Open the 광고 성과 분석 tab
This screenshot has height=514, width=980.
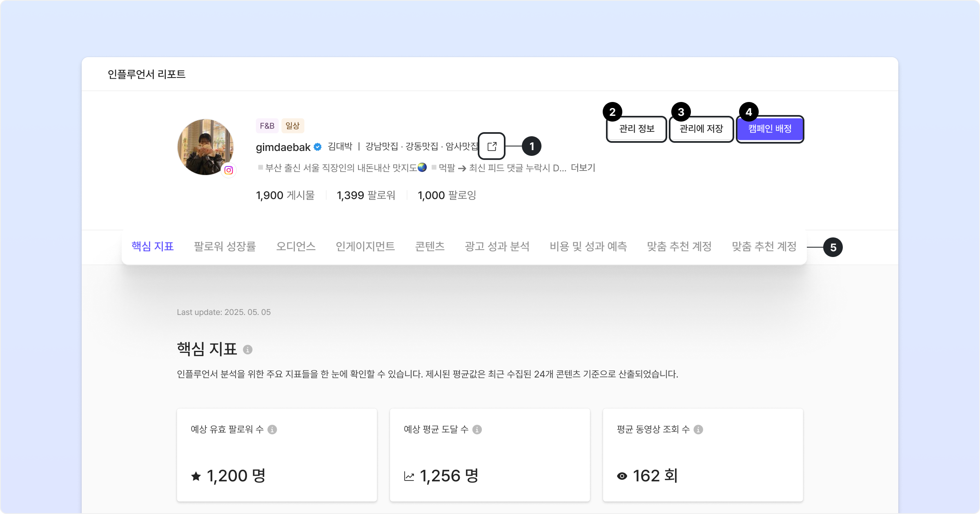(x=497, y=246)
